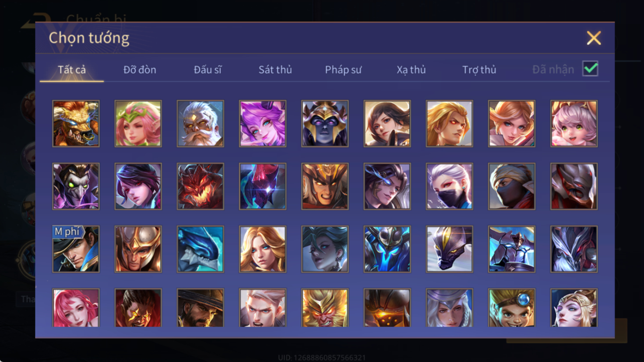The width and height of the screenshot is (644, 362).
Task: Select the boy with blue gem goggles
Action: click(x=512, y=308)
